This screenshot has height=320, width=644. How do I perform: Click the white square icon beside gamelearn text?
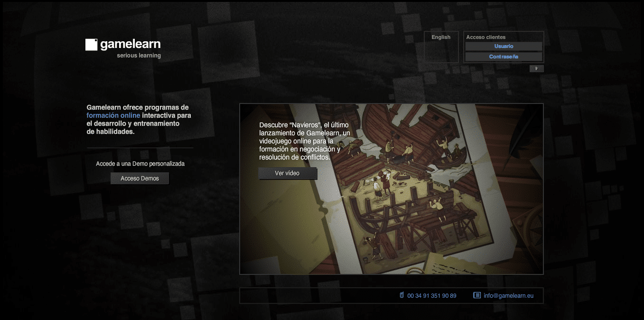90,44
